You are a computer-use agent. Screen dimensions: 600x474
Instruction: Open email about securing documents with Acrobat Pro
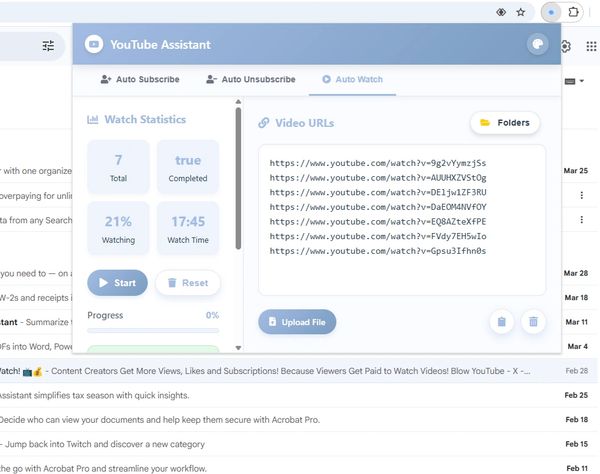click(x=298, y=420)
